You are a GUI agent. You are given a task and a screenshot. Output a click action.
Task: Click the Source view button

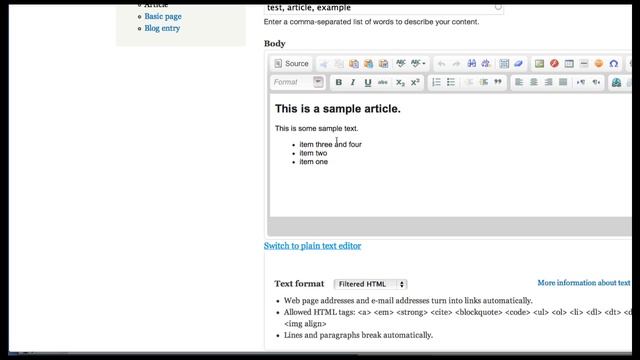pyautogui.click(x=291, y=64)
